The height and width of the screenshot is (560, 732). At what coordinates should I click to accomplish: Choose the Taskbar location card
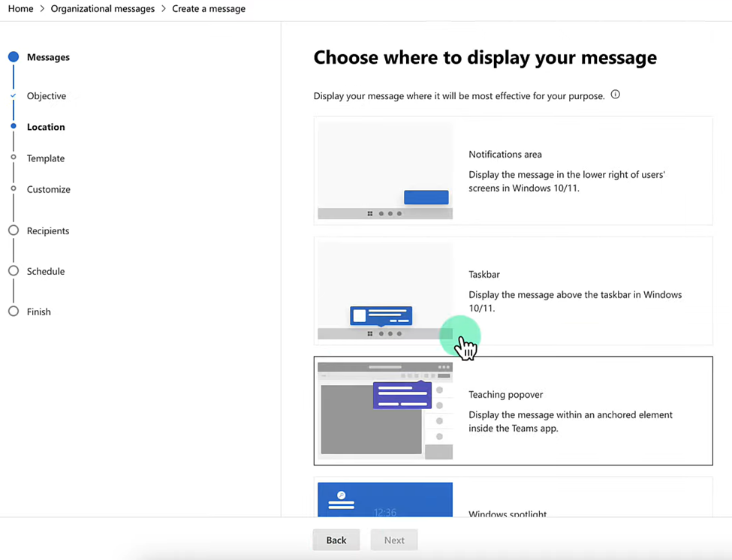pyautogui.click(x=513, y=291)
